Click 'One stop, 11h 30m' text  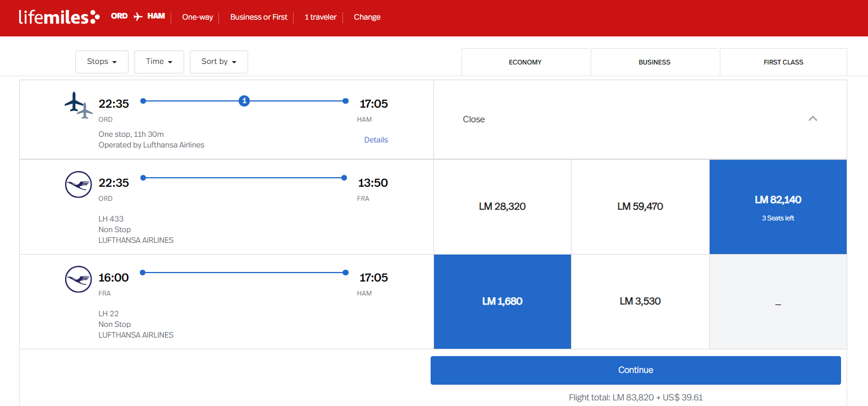(131, 134)
